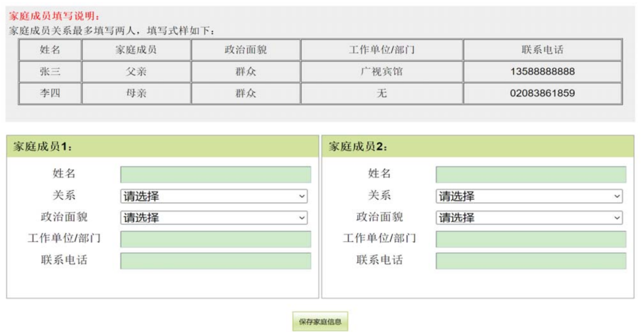644x332 pixels.
Task: Click the 无 cell in 李四's row
Action: click(x=382, y=93)
